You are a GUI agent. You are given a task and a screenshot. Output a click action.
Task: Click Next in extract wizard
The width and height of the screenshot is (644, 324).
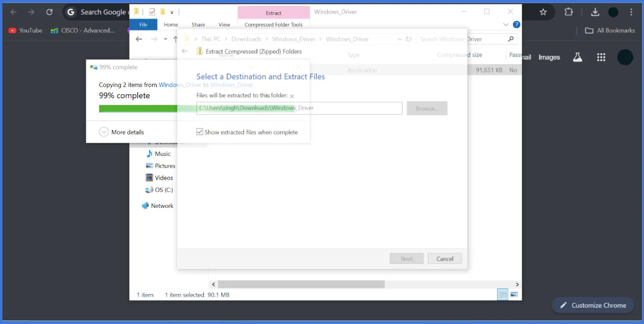click(406, 259)
